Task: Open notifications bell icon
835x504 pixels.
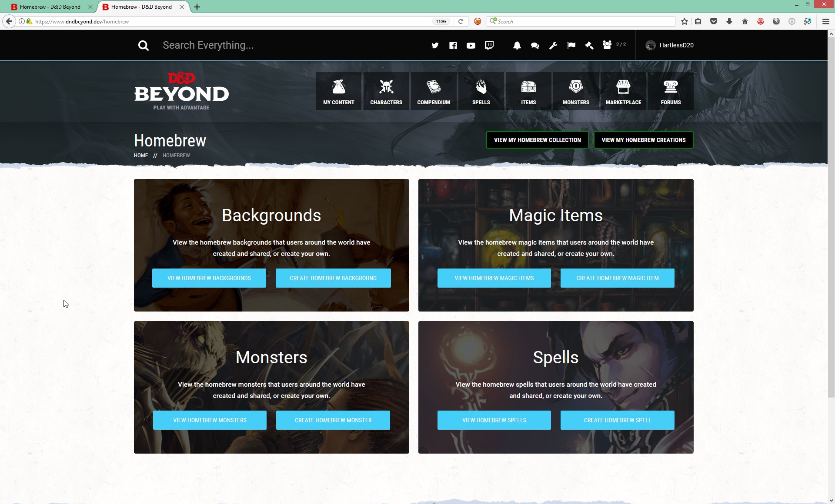Action: pos(517,45)
